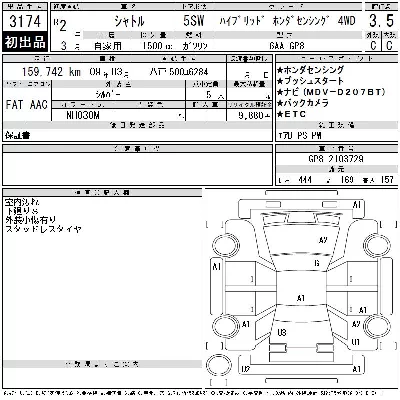Click the 初出品 first-listing badge
400x400 pixels.
25,42
